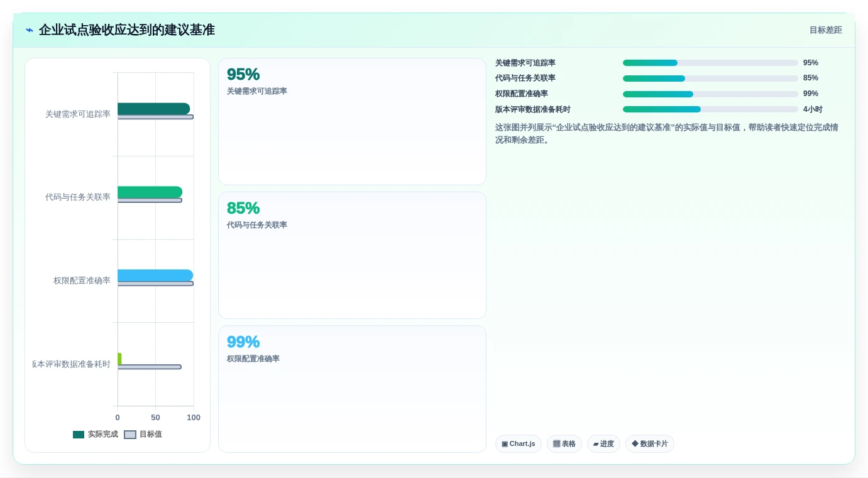The image size is (868, 478).
Task: Select the 数据卡片 tag chip
Action: click(650, 444)
